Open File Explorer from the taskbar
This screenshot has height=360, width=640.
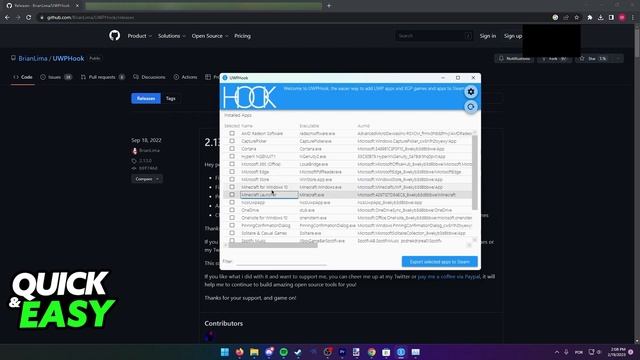[x=254, y=352]
